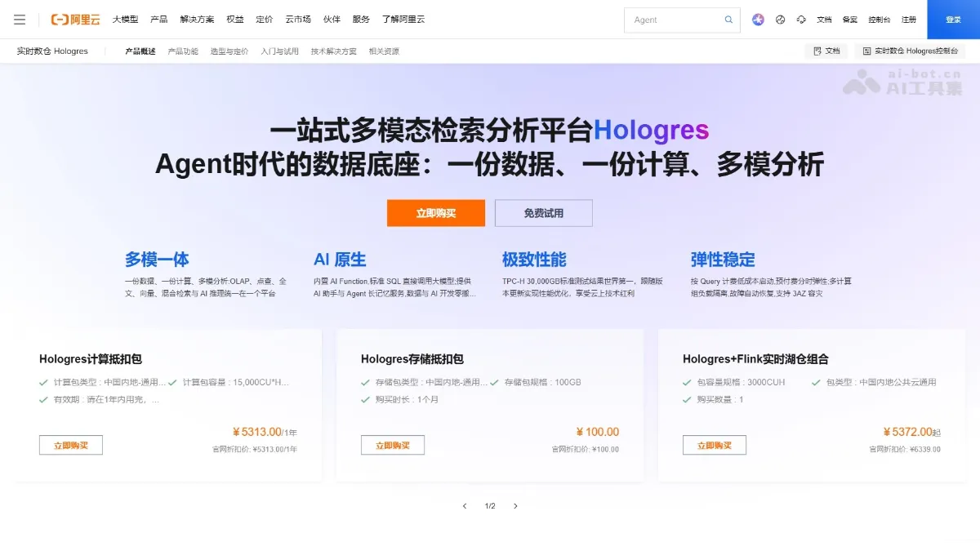Select 相关资源 sub-navigation tab
The width and height of the screenshot is (980, 551).
click(384, 51)
